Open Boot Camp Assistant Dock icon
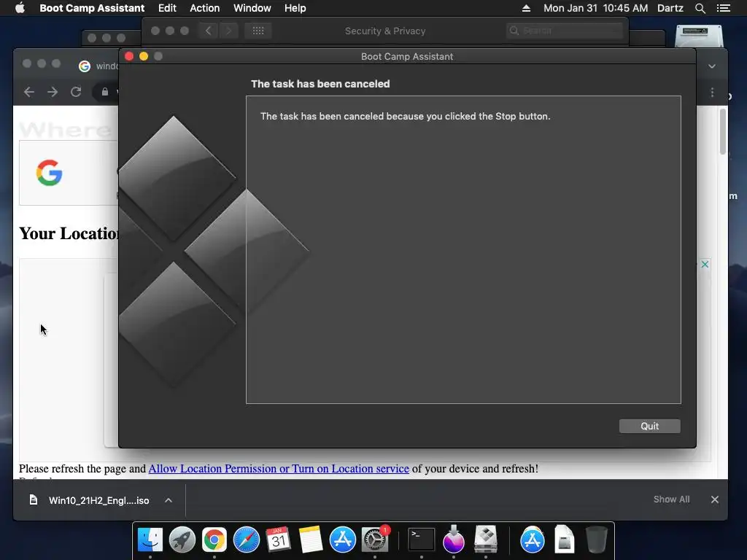This screenshot has width=747, height=560. click(x=486, y=539)
